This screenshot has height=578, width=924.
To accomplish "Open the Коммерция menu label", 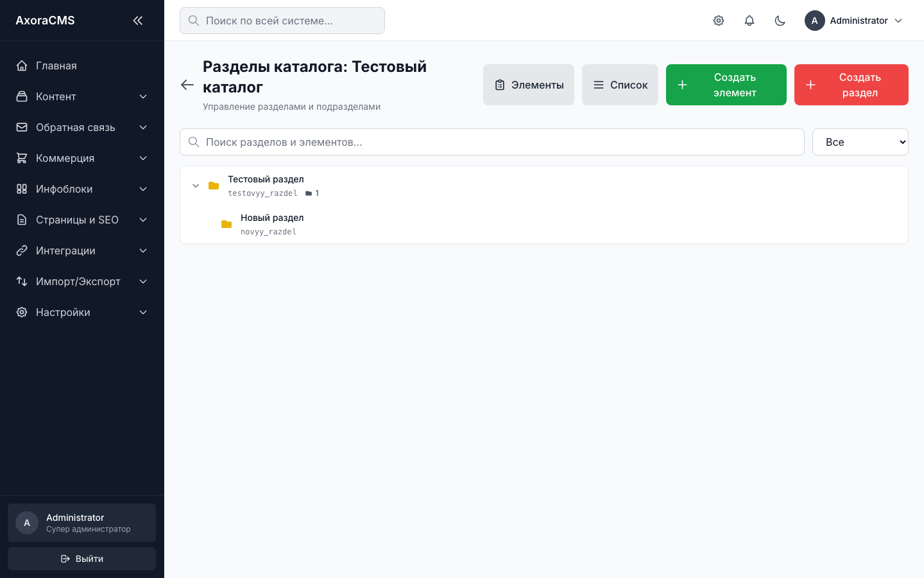I will point(65,158).
